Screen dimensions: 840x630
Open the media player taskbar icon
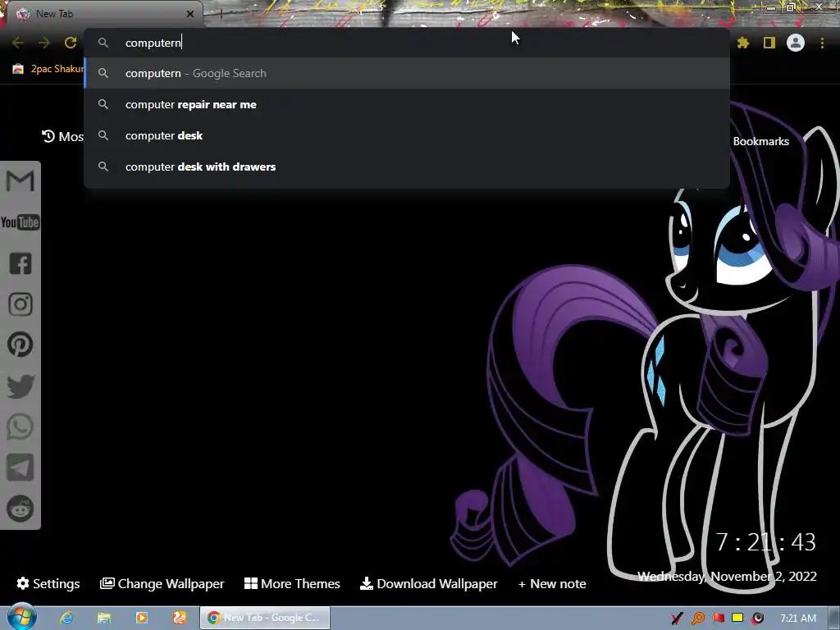click(x=141, y=618)
